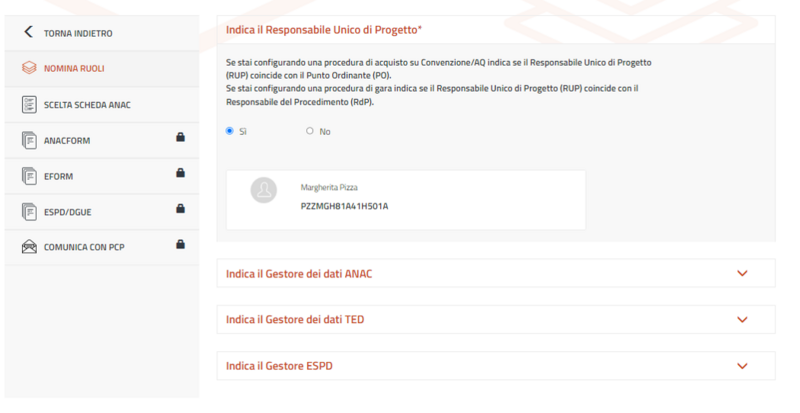800x413 pixels.
Task: Click the Scelta Scheda ANAC document icon
Action: pyautogui.click(x=28, y=105)
